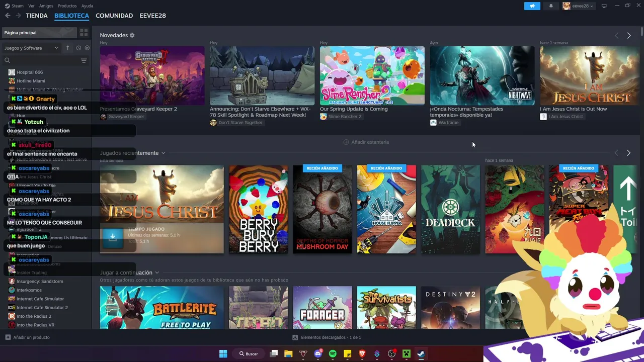The image size is (644, 362).
Task: Click the Página principal button
Action: [x=39, y=33]
